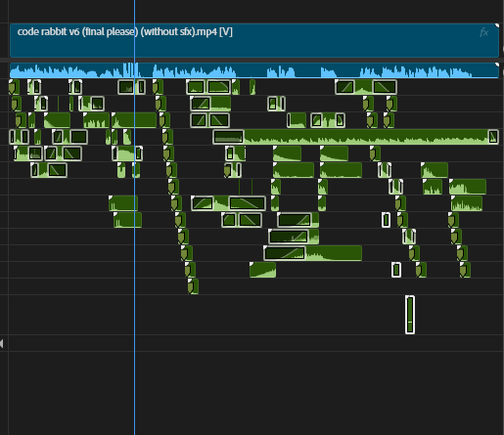
Task: Select the code rabbit v6 video clip
Action: click(254, 40)
